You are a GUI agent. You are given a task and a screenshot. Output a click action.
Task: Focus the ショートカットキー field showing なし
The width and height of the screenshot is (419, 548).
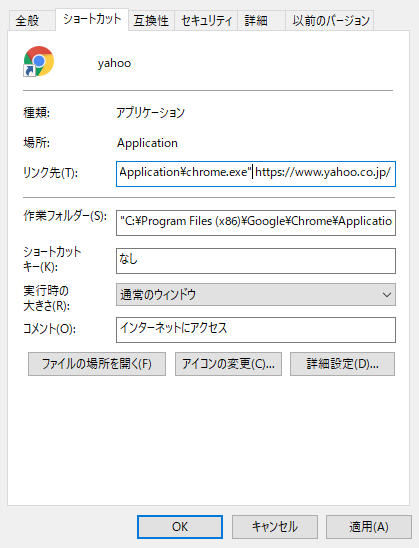(256, 261)
